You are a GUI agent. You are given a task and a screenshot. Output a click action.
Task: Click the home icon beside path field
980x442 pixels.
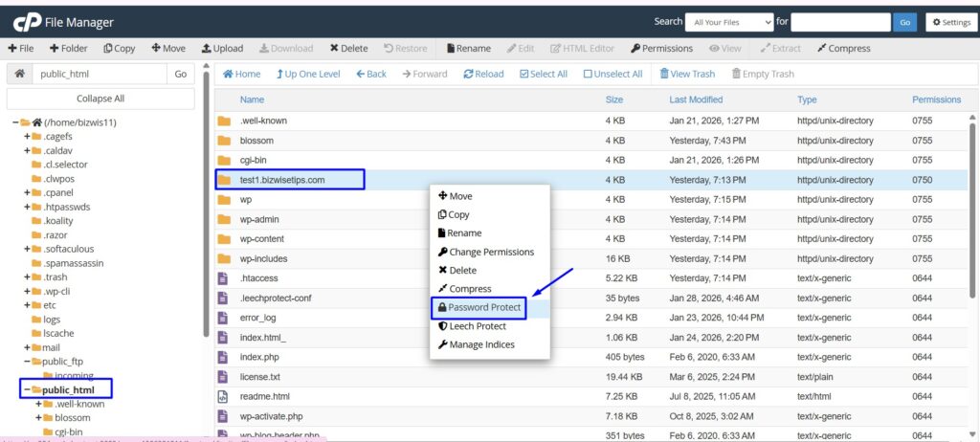pos(19,74)
